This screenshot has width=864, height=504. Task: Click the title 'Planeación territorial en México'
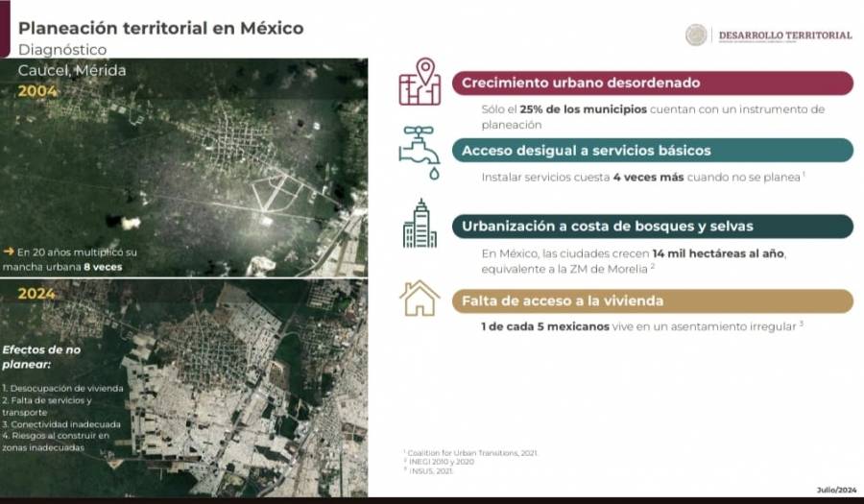(161, 28)
